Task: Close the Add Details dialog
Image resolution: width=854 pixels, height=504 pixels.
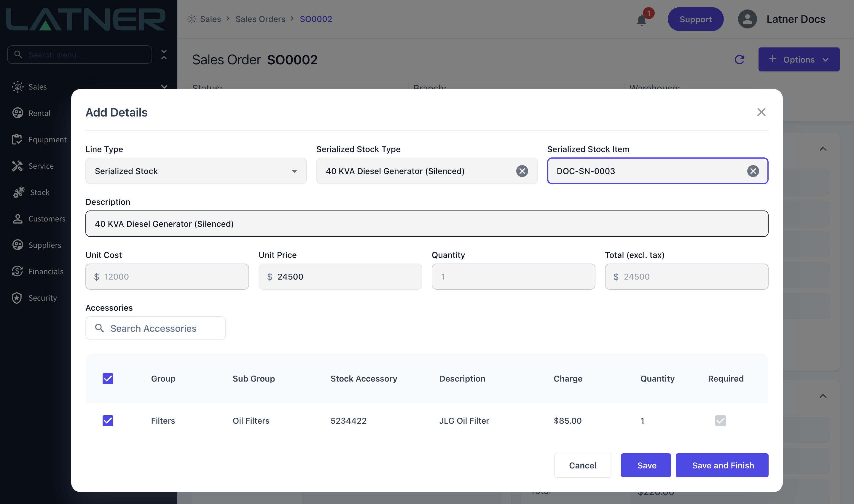Action: (x=761, y=112)
